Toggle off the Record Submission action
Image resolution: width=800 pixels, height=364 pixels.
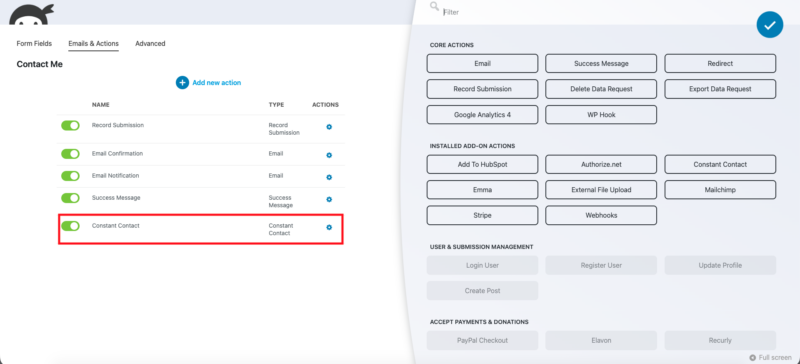(x=70, y=126)
